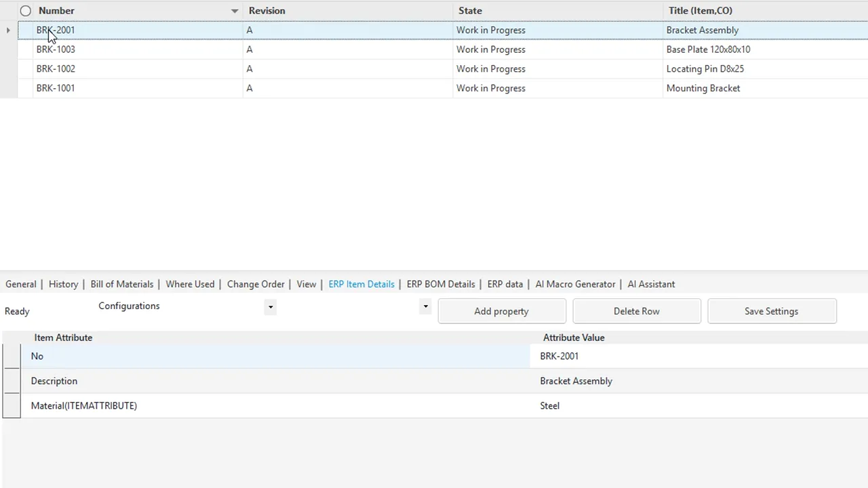Viewport: 868px width, 488px height.
Task: Open the Number column sort dropdown arrow
Action: (x=235, y=11)
